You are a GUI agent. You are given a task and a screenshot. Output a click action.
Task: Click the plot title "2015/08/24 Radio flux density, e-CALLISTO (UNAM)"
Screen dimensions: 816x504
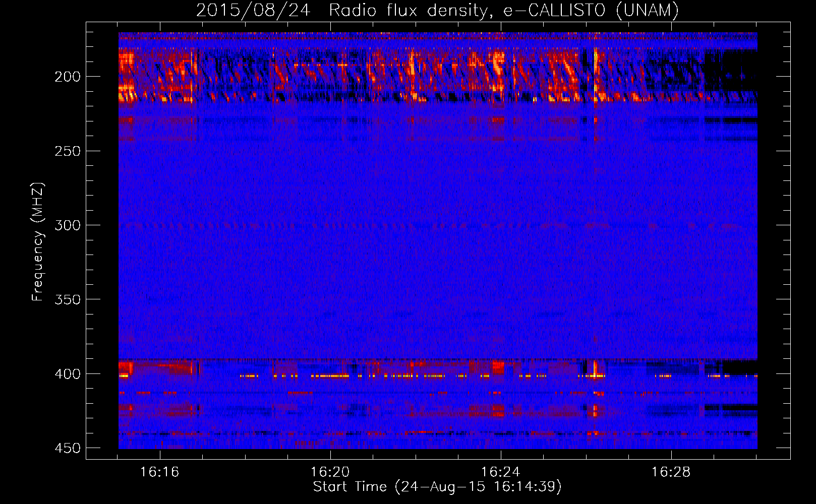pyautogui.click(x=437, y=10)
